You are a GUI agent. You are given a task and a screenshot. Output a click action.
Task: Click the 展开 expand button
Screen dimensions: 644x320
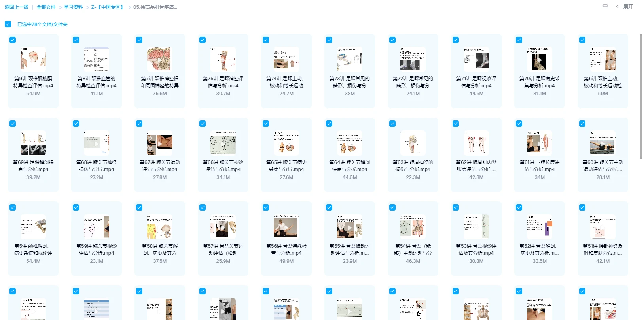click(628, 7)
